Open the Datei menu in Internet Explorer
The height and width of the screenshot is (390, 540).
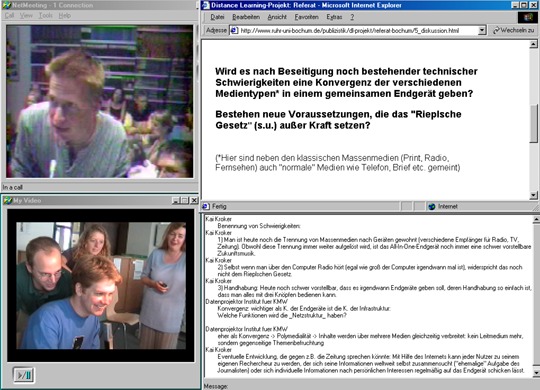217,17
